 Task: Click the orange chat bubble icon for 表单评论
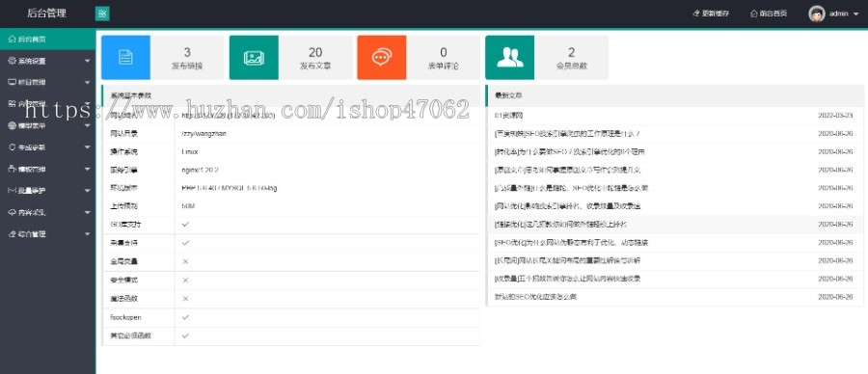coord(381,58)
